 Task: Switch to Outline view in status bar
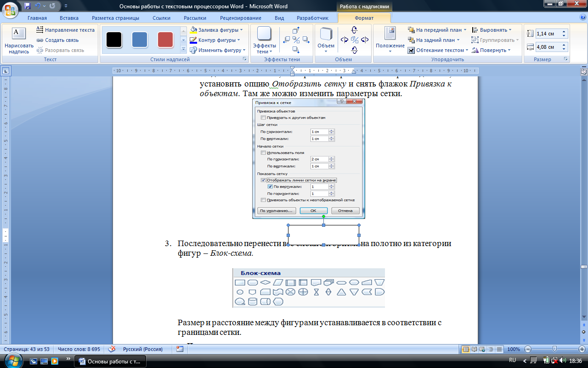[x=492, y=349]
